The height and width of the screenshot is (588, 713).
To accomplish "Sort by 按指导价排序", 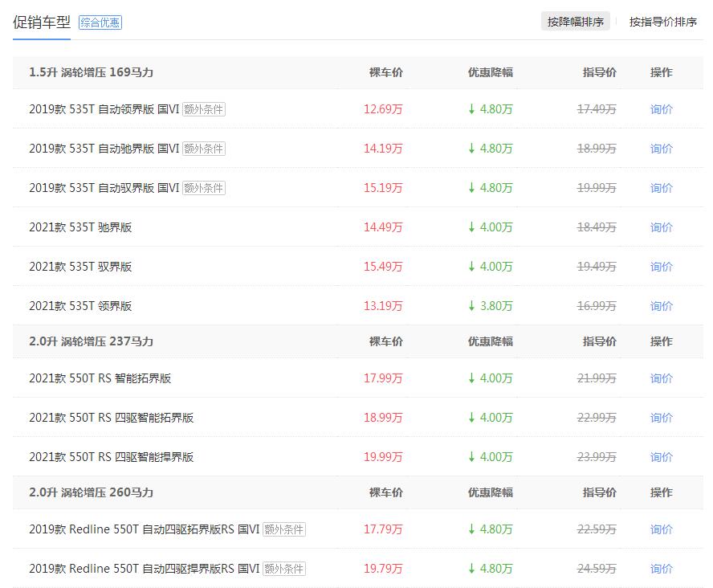I will click(x=663, y=22).
